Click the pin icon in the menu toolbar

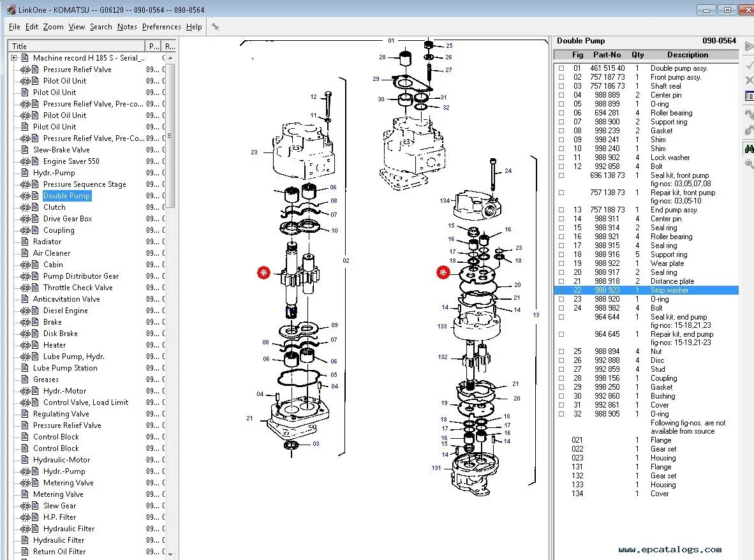216,27
